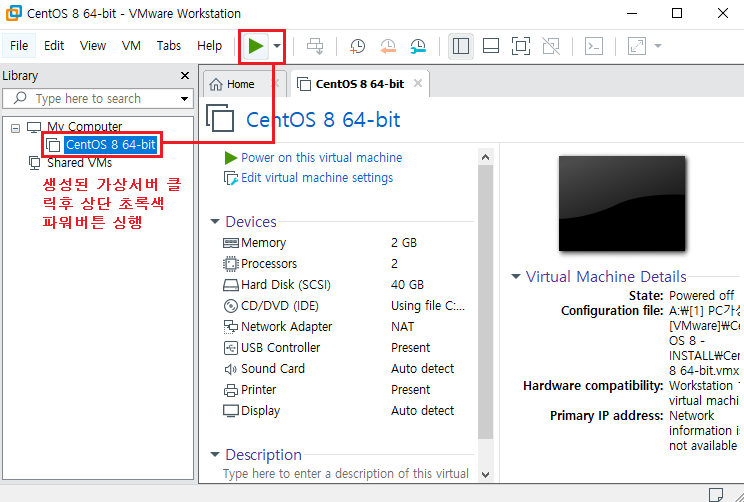
Task: Click the stretch guest display icon
Action: pos(636,46)
